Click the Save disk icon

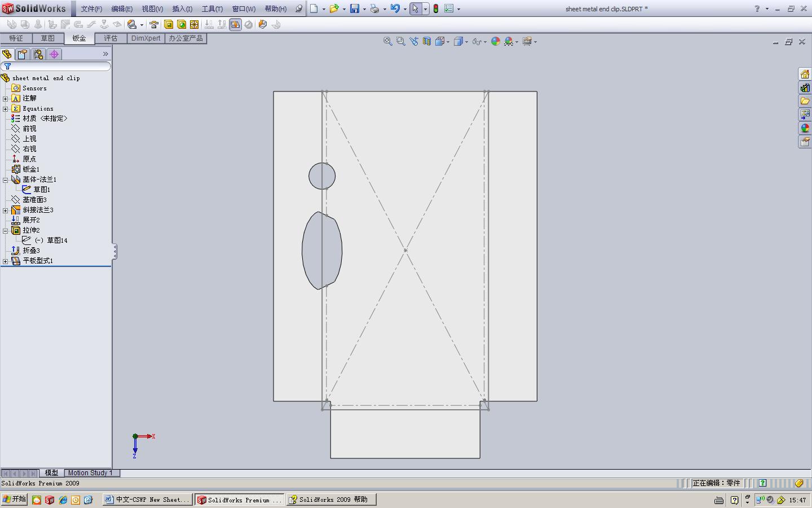355,8
